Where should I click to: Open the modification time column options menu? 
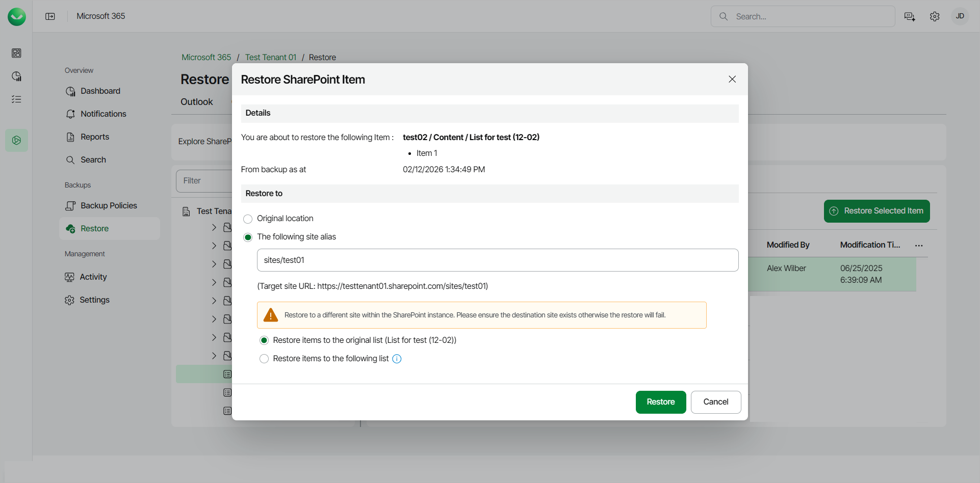coord(918,245)
